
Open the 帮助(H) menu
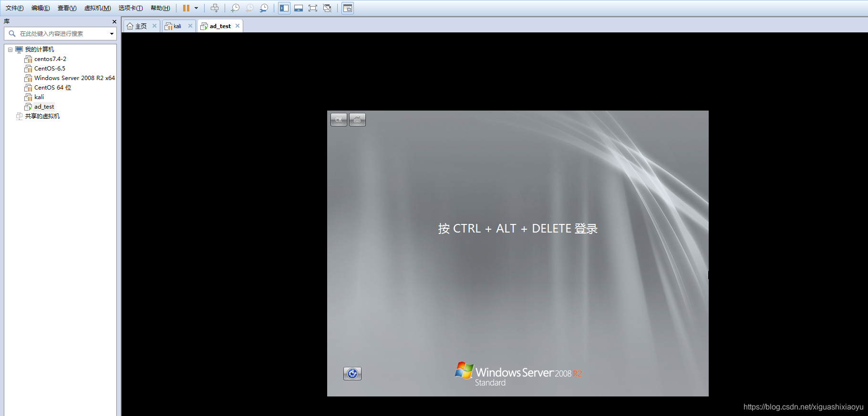click(160, 8)
